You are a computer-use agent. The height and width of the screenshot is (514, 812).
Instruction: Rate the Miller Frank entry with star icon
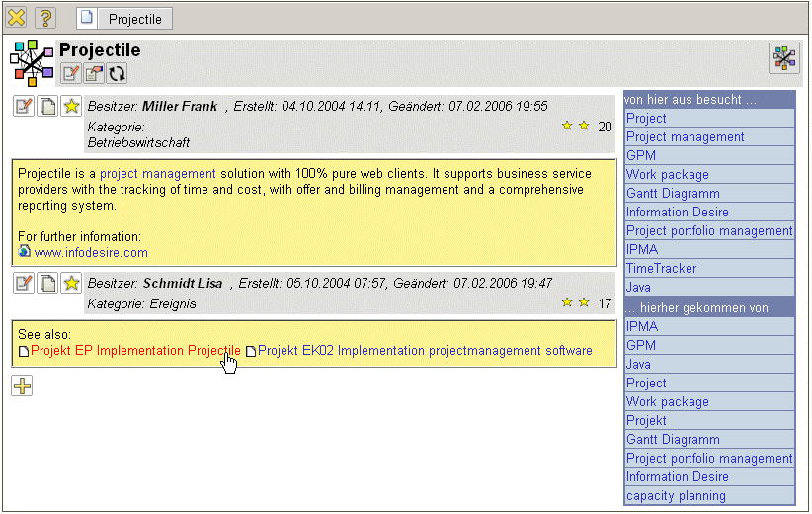(x=71, y=106)
